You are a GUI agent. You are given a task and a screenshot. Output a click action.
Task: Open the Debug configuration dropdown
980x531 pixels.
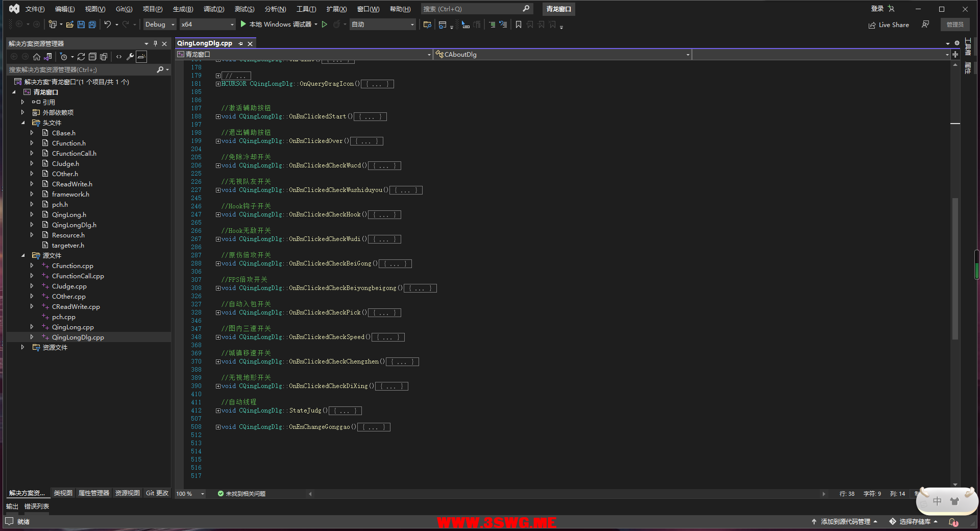click(x=160, y=24)
